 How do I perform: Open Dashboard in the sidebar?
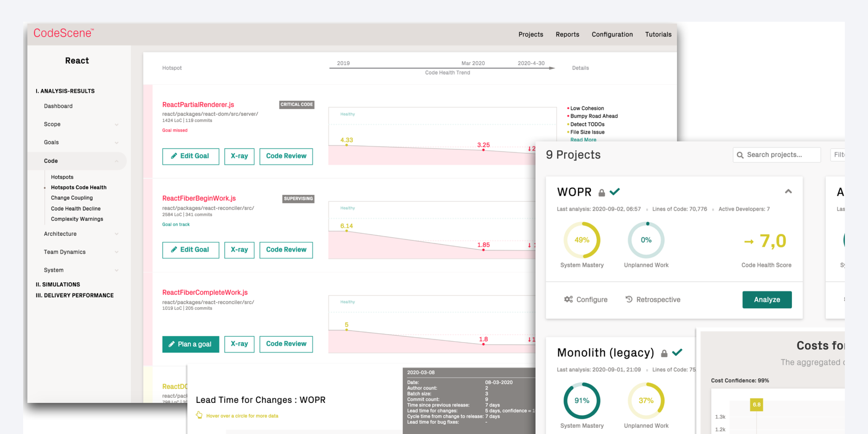[58, 106]
